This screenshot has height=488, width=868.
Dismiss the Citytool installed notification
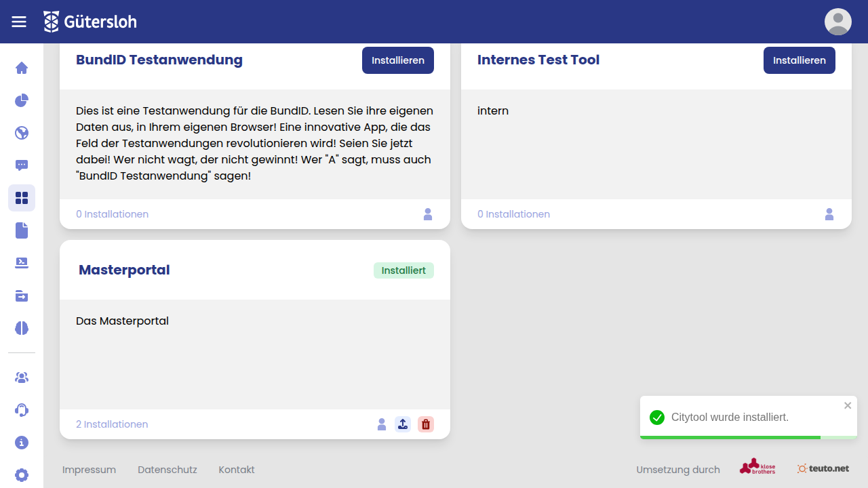click(x=848, y=405)
